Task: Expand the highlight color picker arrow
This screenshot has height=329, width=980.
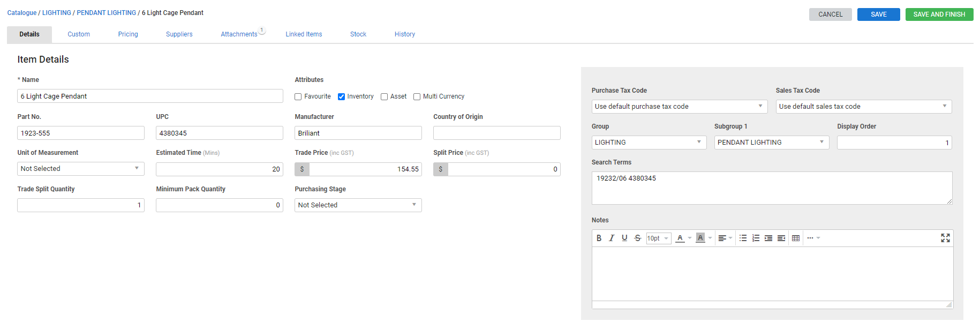Action: point(710,238)
